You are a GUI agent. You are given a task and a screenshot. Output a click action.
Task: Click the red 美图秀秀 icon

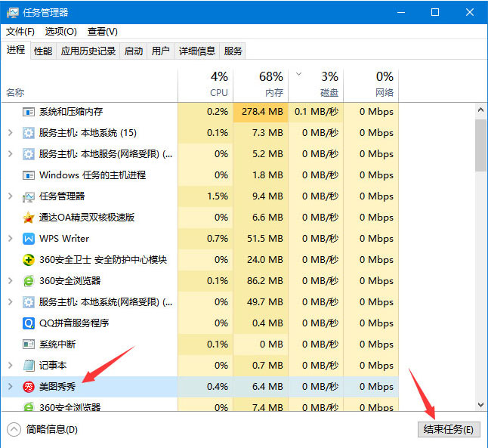coord(29,387)
